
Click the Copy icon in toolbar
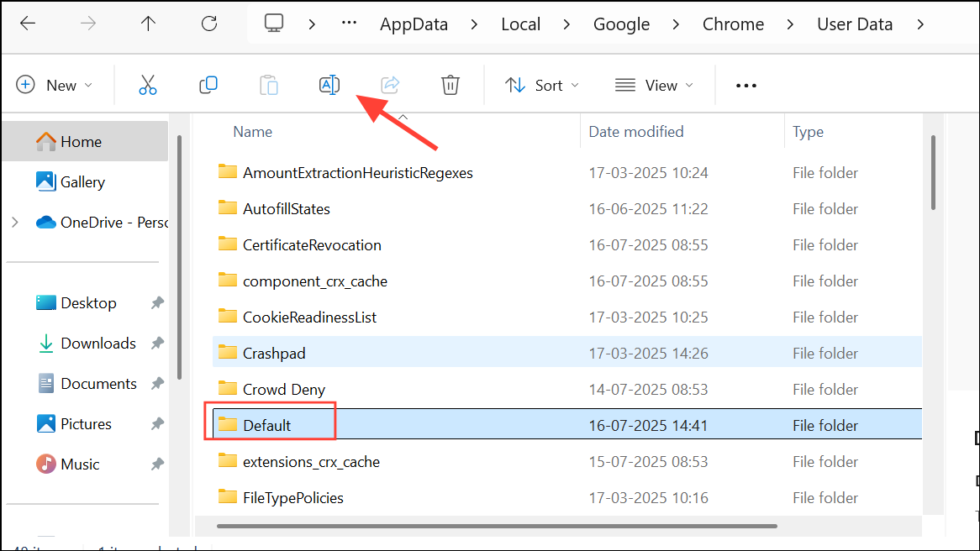(208, 85)
